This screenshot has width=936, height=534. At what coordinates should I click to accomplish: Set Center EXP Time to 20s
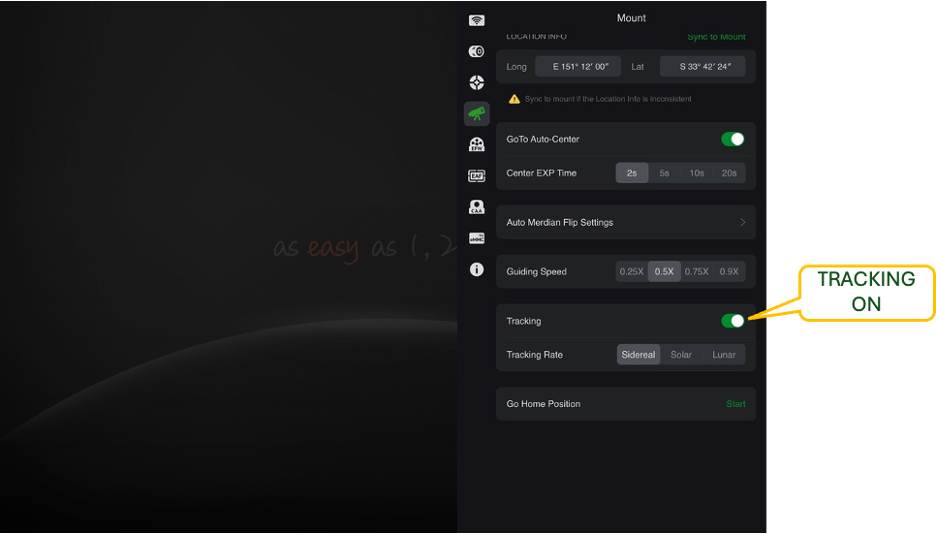(729, 173)
